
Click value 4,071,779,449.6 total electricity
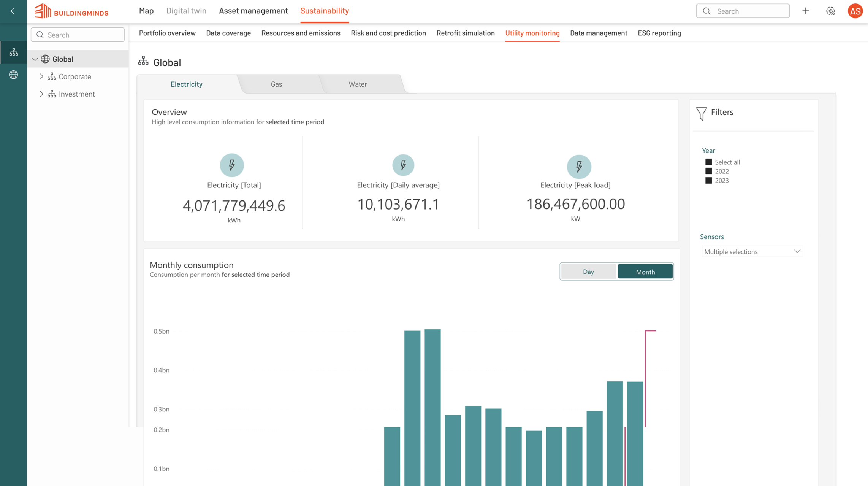pos(234,206)
